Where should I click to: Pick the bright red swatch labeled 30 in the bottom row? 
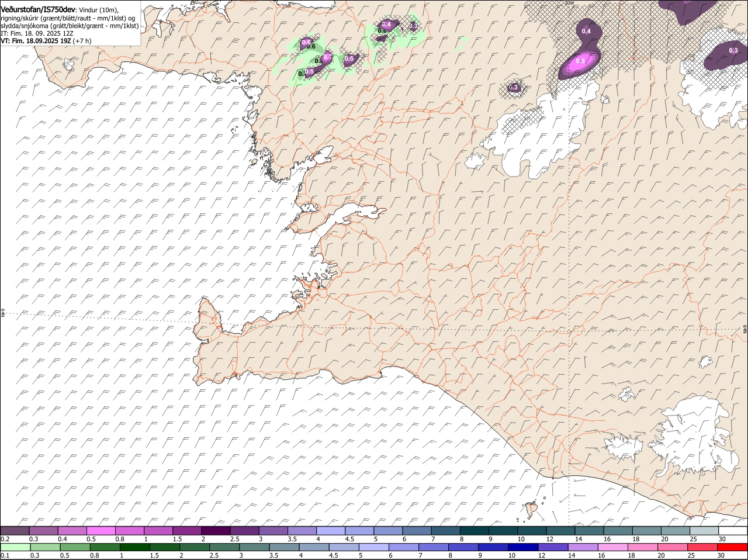click(732, 547)
